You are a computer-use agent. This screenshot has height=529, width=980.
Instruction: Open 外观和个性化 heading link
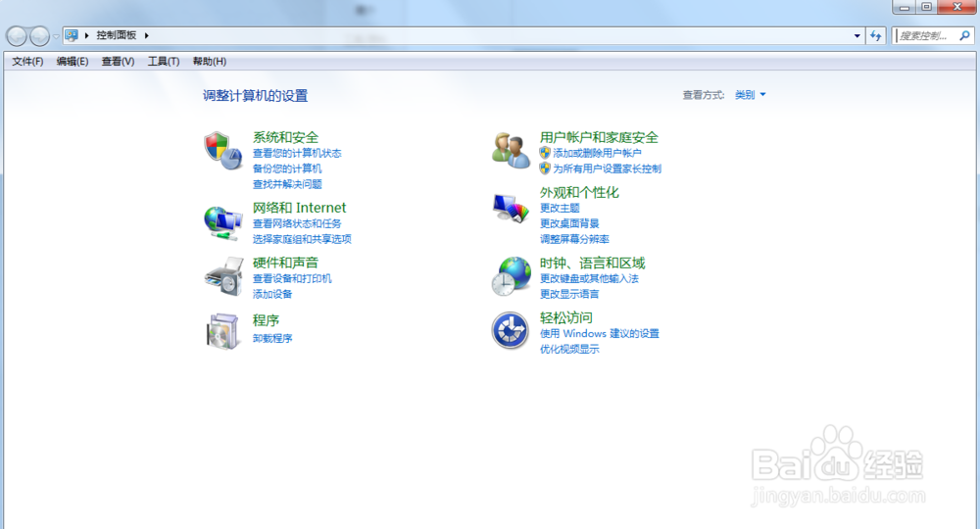[x=579, y=192]
